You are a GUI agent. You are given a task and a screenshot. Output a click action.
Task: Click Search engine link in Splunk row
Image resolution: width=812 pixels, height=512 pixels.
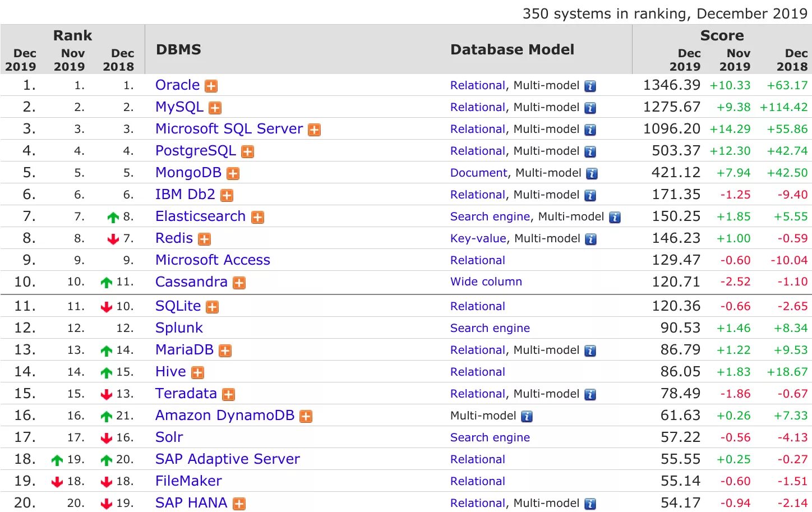click(x=490, y=328)
